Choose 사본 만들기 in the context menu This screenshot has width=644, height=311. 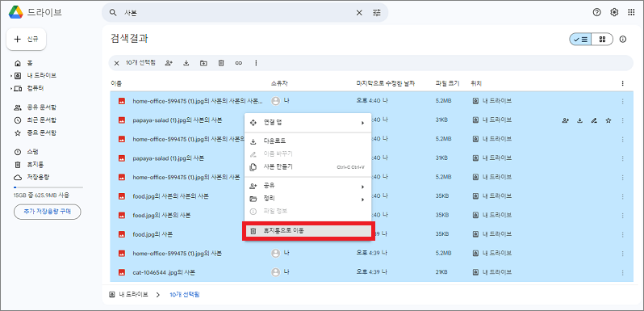pos(307,167)
